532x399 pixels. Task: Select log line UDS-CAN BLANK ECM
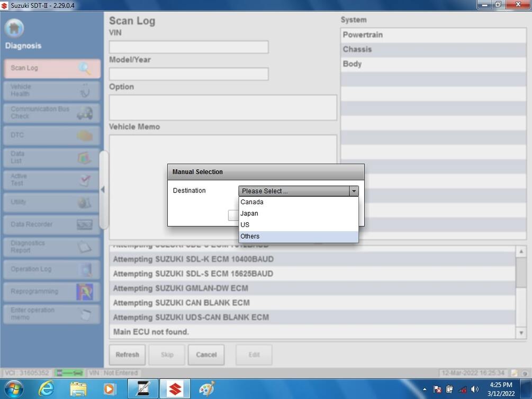click(x=312, y=318)
